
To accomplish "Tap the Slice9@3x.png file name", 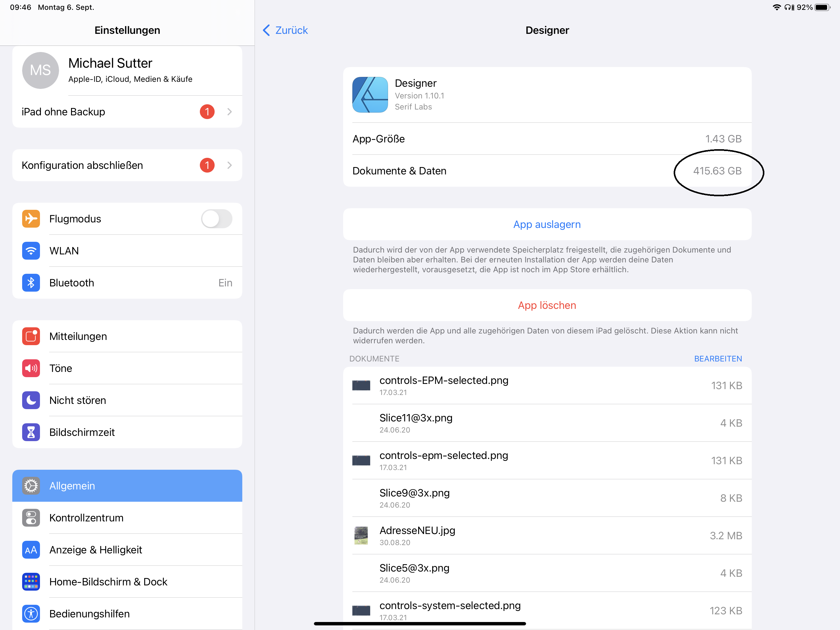I will point(414,493).
